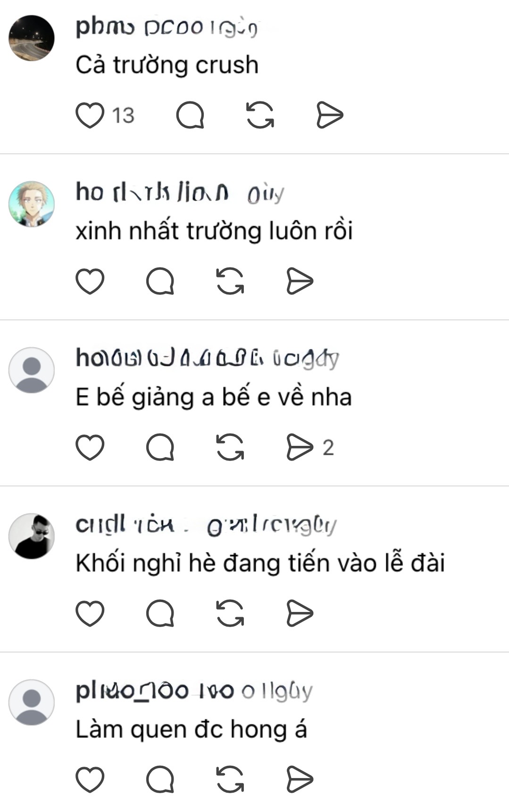This screenshot has width=509, height=812.
Task: Reply to "xinh nhất trường luôn rồi" comment
Action: (x=160, y=281)
